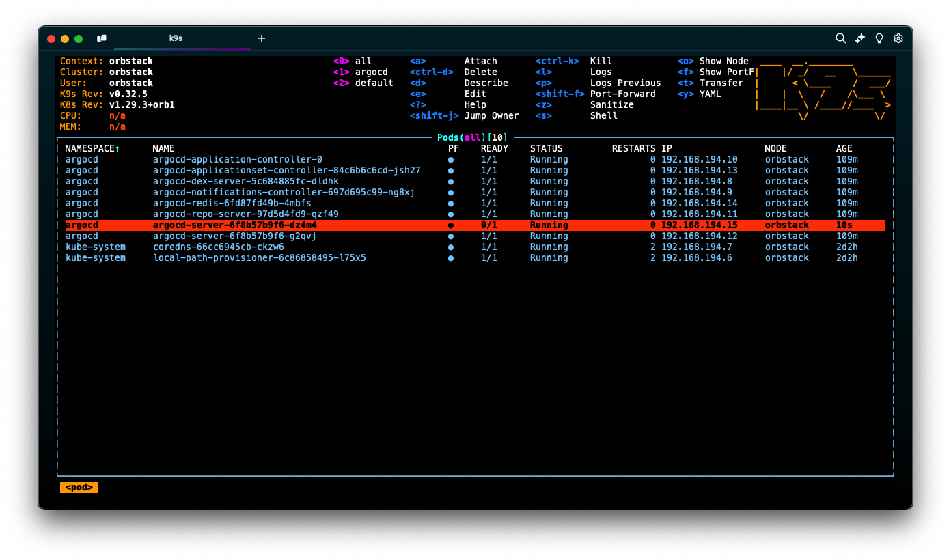Viewport: 951px width, 560px height.
Task: Open terminal settings gear icon
Action: pyautogui.click(x=898, y=38)
